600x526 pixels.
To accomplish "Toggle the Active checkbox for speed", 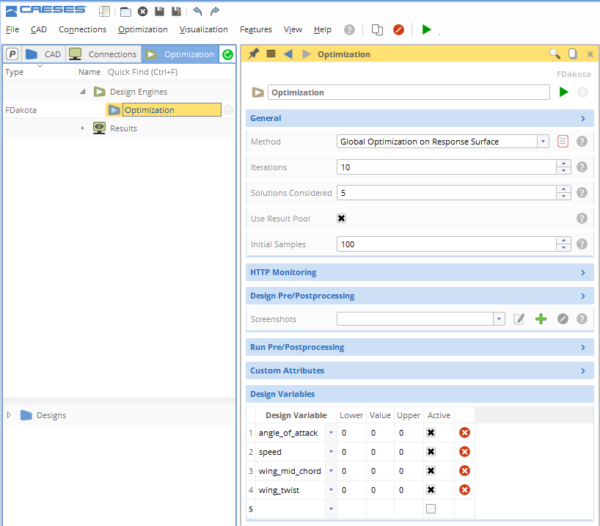I will (431, 452).
